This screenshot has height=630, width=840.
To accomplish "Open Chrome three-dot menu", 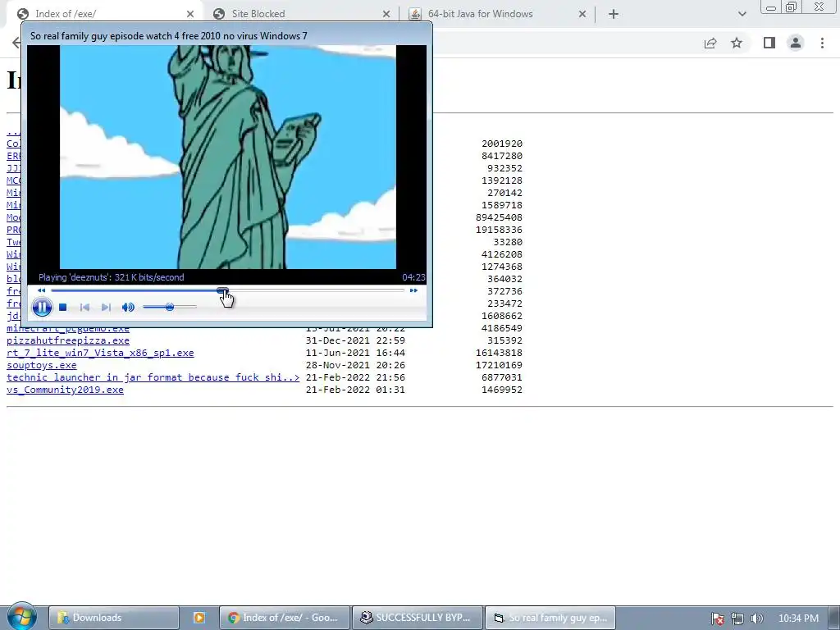I will [x=822, y=43].
